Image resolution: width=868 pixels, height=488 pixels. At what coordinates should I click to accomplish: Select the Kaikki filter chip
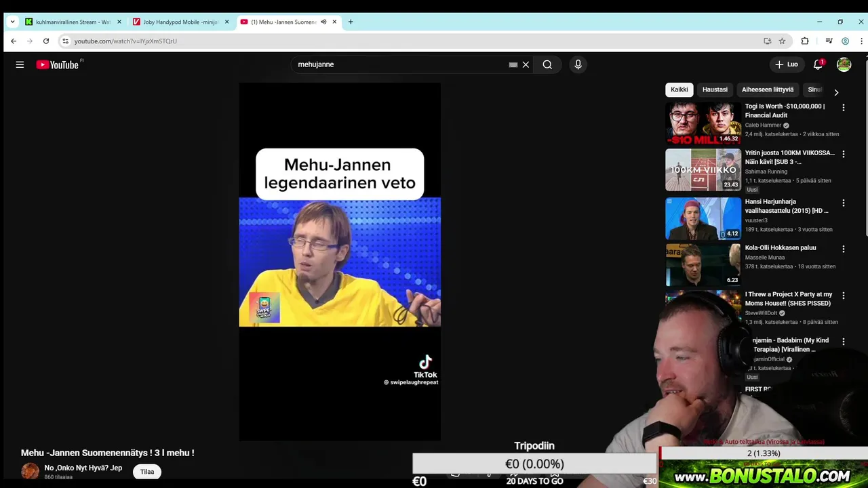coord(679,89)
